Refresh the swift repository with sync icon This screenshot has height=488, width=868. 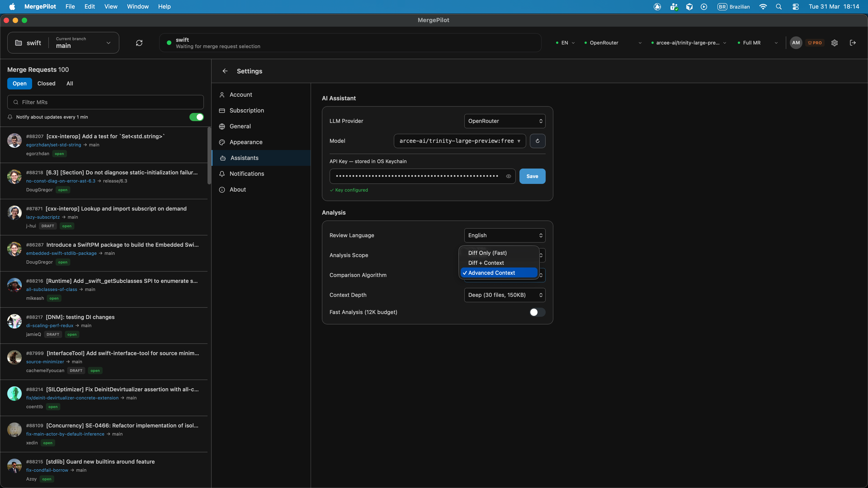139,43
